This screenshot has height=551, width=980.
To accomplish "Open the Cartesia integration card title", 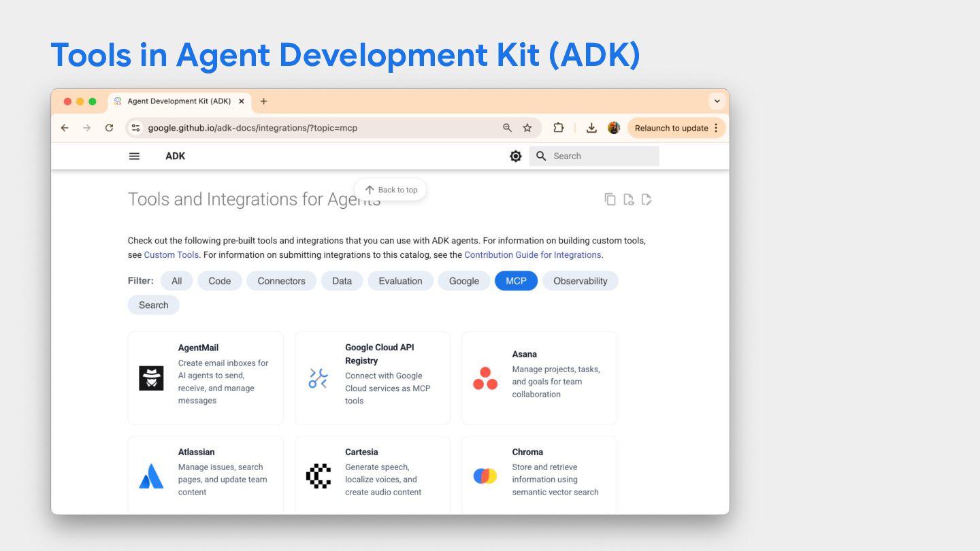I will (x=361, y=452).
